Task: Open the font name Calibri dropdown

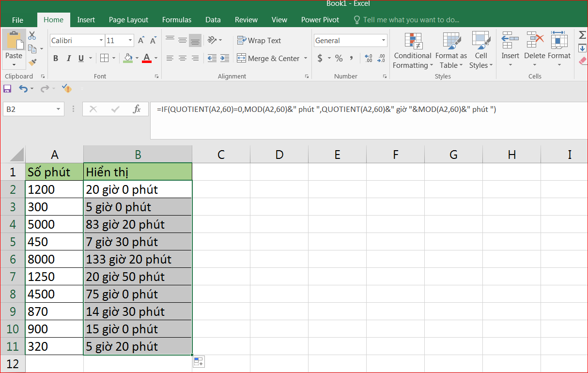Action: coord(101,41)
